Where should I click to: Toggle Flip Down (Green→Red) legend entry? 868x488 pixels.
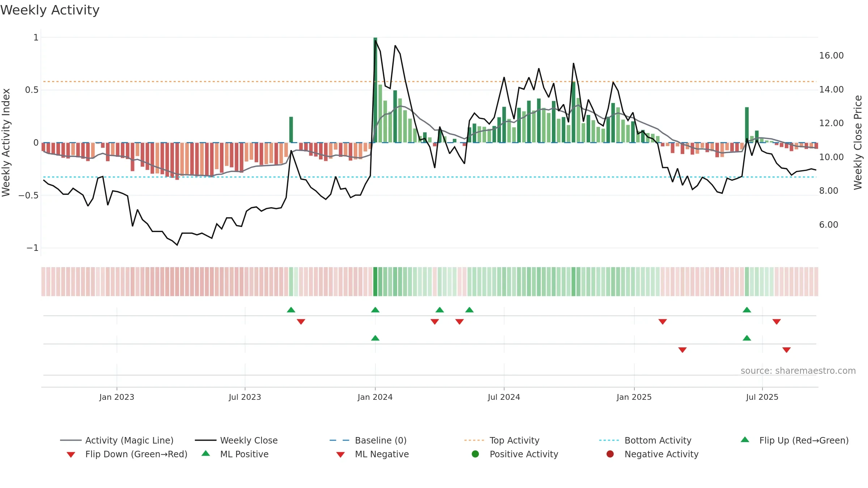click(x=127, y=454)
